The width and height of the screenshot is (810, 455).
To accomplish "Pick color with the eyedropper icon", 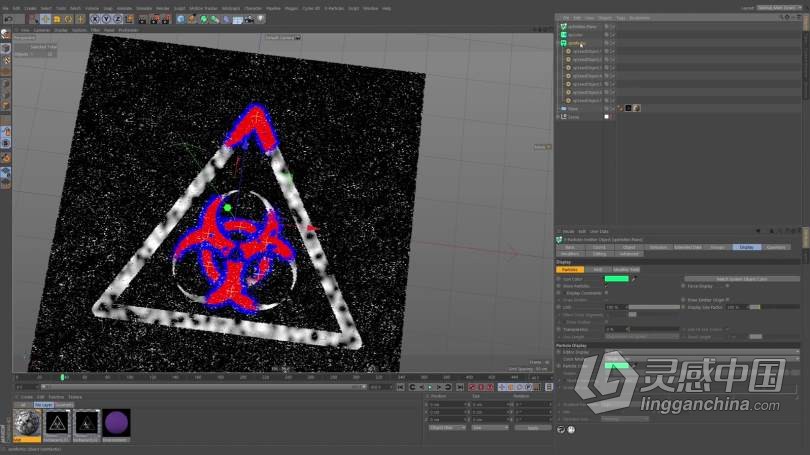I will 634,279.
